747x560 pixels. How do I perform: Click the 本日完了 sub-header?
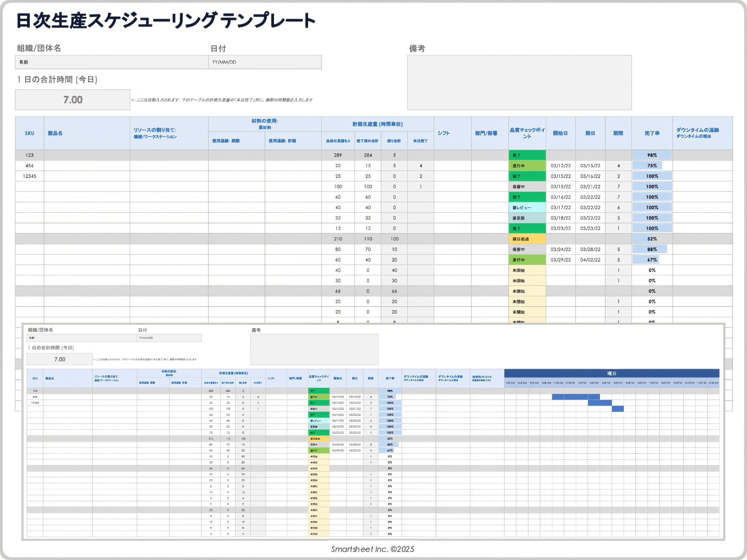421,141
